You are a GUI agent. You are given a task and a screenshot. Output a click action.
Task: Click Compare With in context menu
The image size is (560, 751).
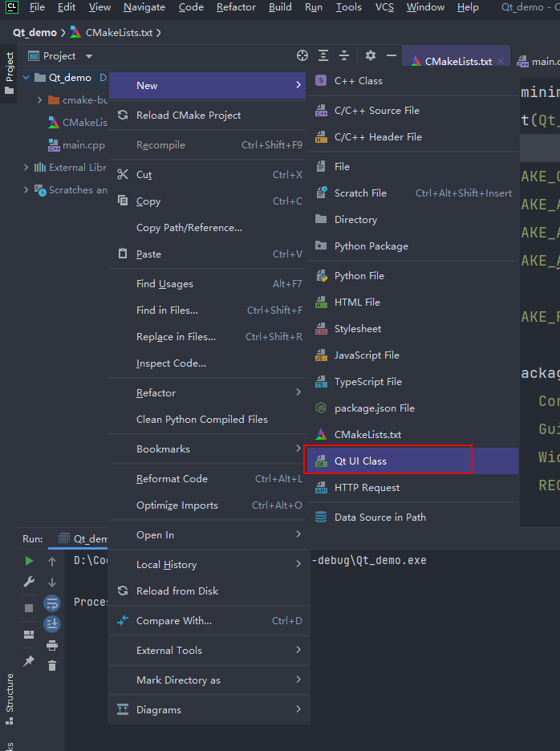(208, 621)
